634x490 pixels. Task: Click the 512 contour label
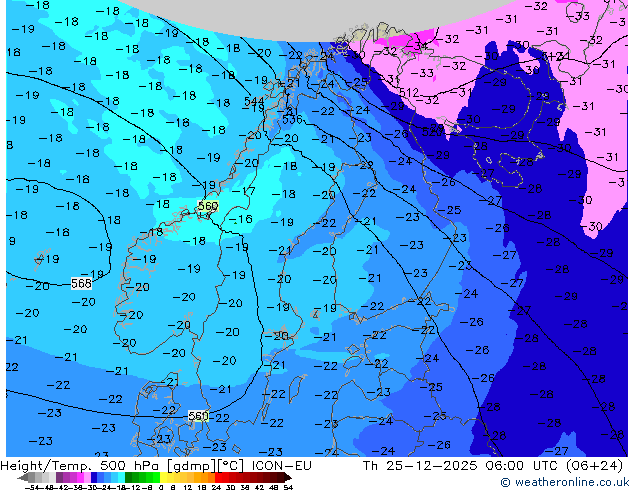[x=409, y=93]
